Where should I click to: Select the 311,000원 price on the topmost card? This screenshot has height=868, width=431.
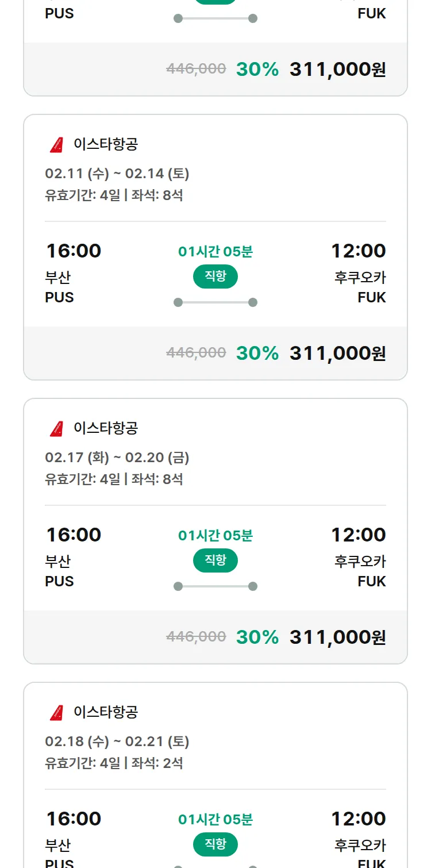(x=338, y=69)
